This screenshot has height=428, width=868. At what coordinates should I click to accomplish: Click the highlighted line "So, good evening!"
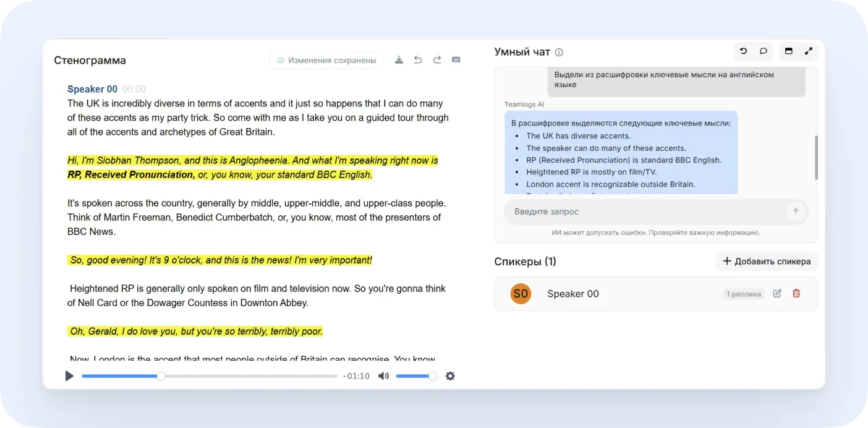tap(220, 260)
